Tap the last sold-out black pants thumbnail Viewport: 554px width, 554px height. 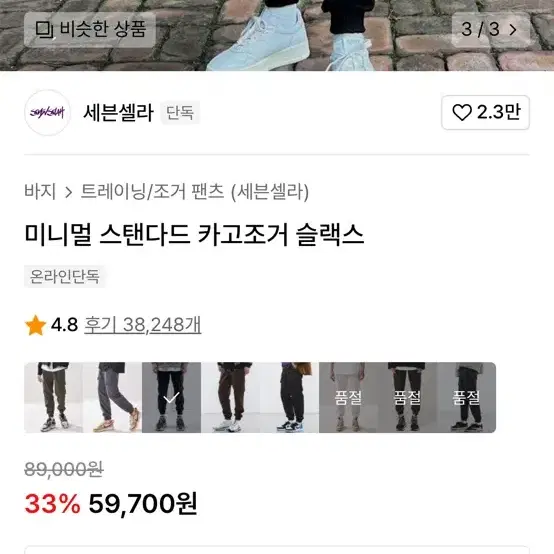click(x=466, y=397)
